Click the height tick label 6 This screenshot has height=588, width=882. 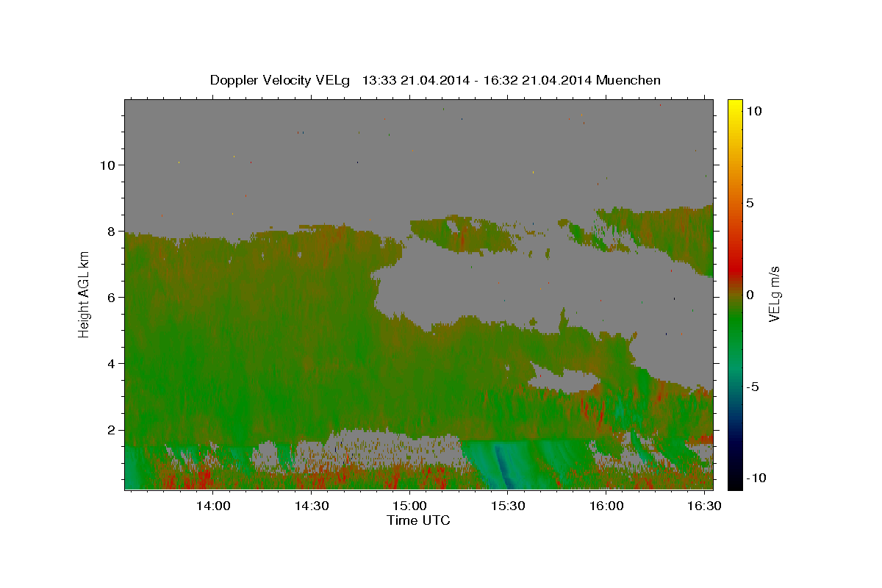pos(112,297)
